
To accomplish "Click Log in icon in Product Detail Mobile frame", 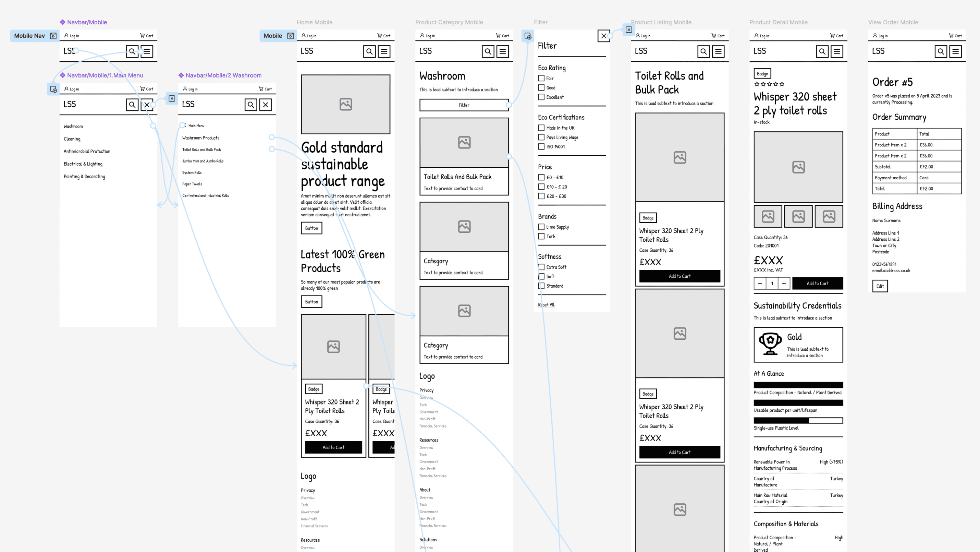I will coord(756,36).
